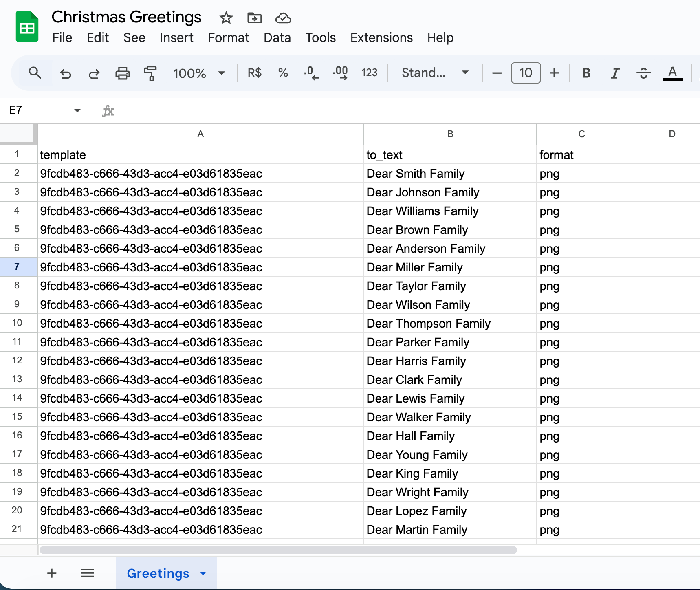700x590 pixels.
Task: Format selection as percent
Action: [283, 73]
